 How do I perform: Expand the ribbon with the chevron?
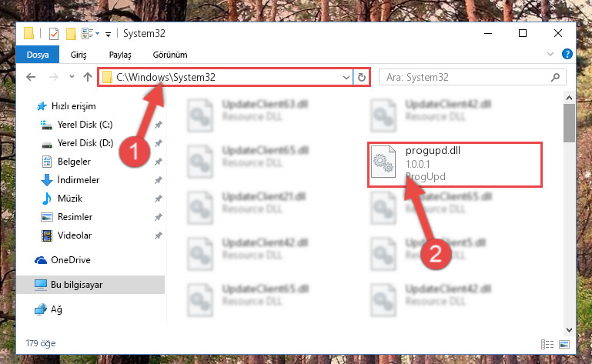coord(550,55)
